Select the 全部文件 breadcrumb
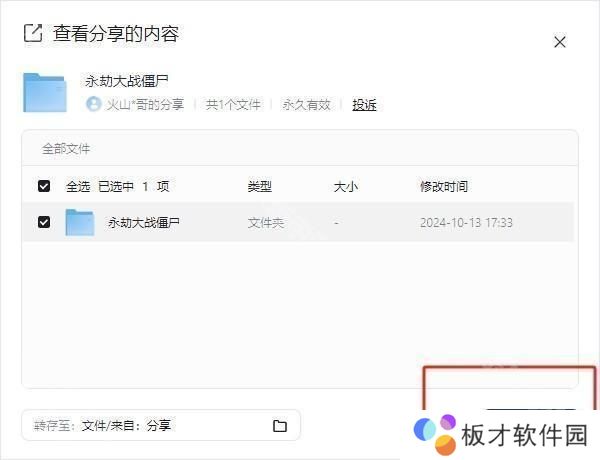The image size is (600, 460). 66,149
